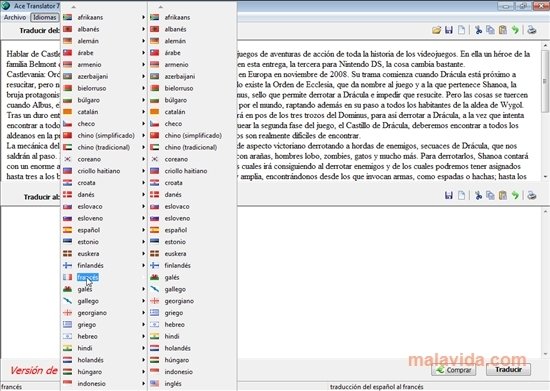Viewport: 550px width, 391px height.
Task: Expand húngaro submenu arrow in first menu
Action: pyautogui.click(x=143, y=372)
